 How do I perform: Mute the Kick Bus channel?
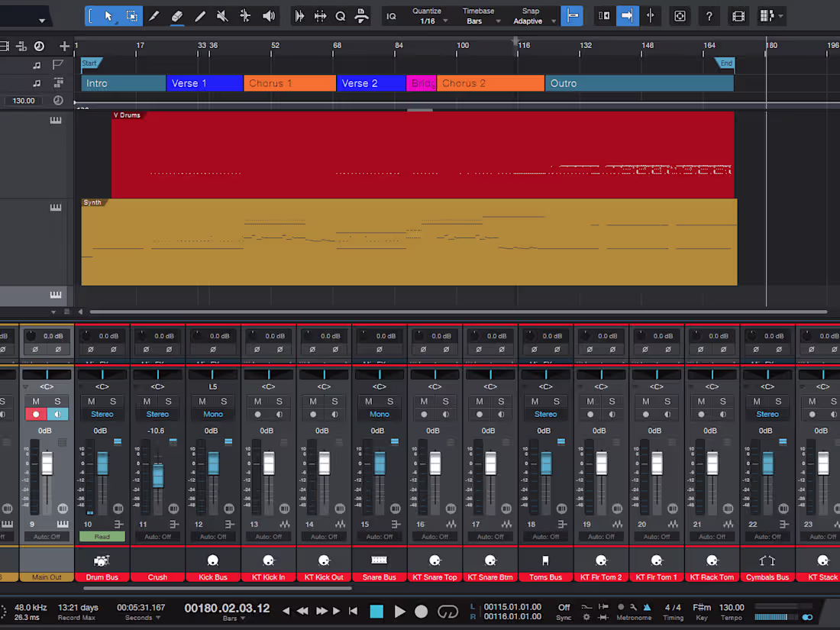point(202,401)
